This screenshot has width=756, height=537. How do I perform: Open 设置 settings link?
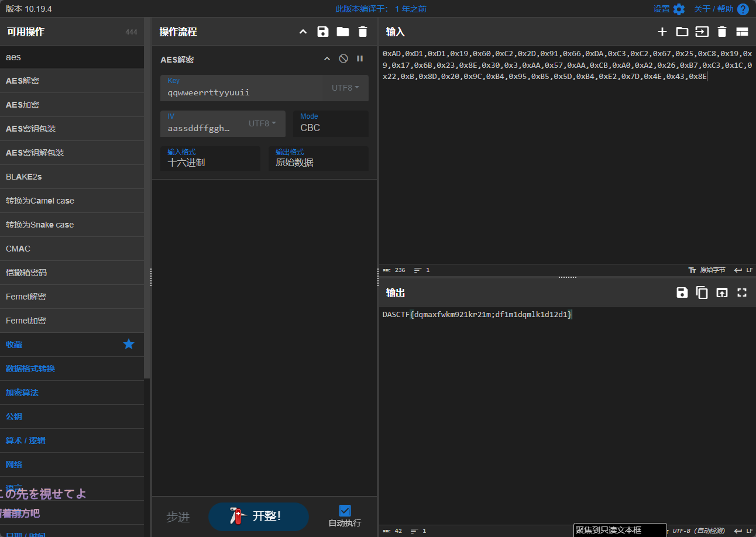click(x=669, y=9)
